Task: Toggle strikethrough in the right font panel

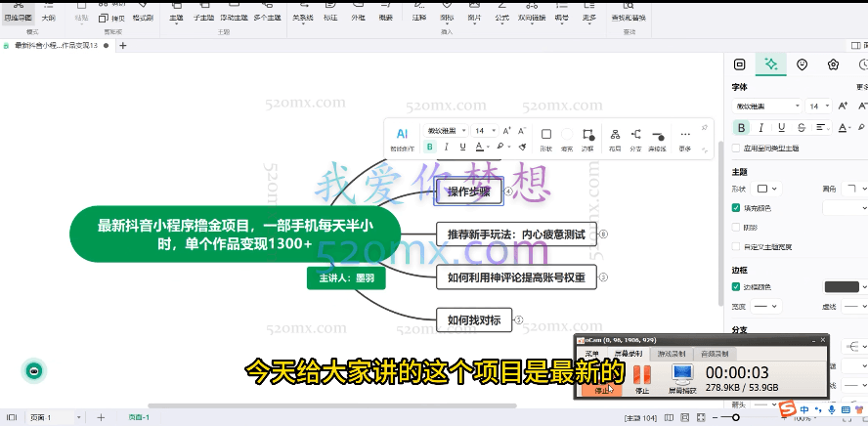Action: (801, 128)
